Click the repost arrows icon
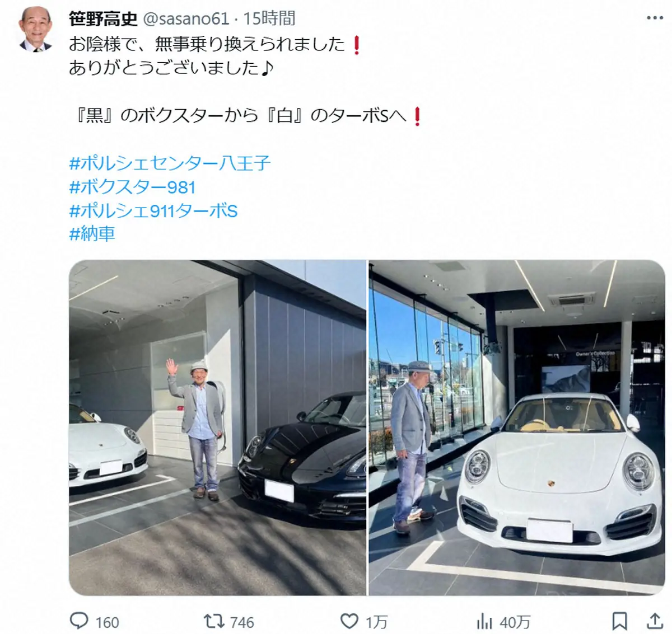This screenshot has width=672, height=634. click(x=213, y=621)
